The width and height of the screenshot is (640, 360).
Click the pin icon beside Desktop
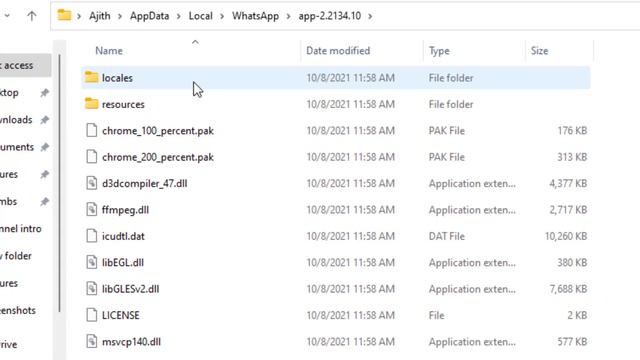tap(44, 93)
